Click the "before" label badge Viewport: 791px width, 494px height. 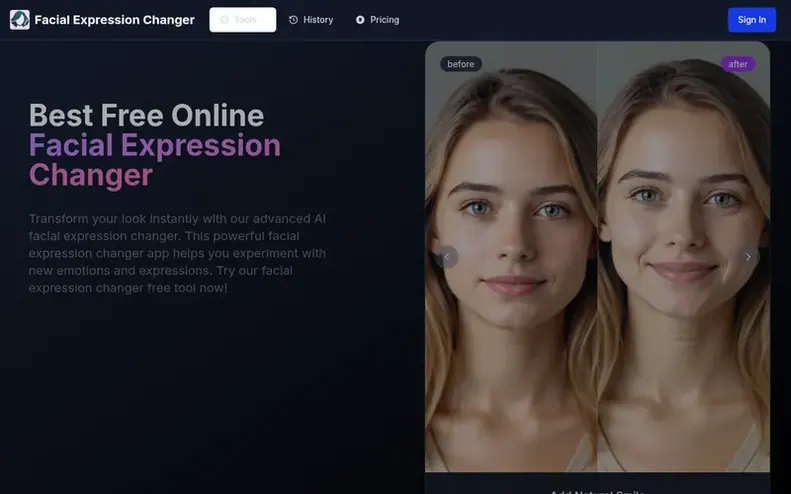461,64
